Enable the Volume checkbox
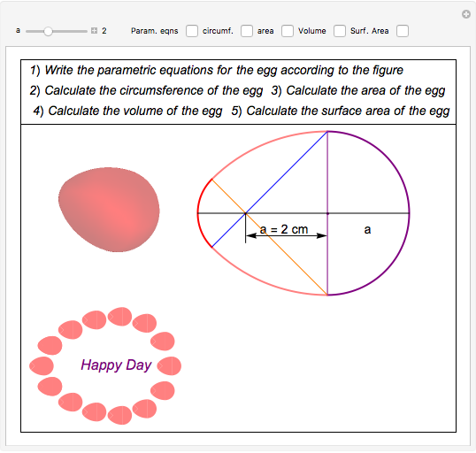The width and height of the screenshot is (476, 453). [340, 31]
